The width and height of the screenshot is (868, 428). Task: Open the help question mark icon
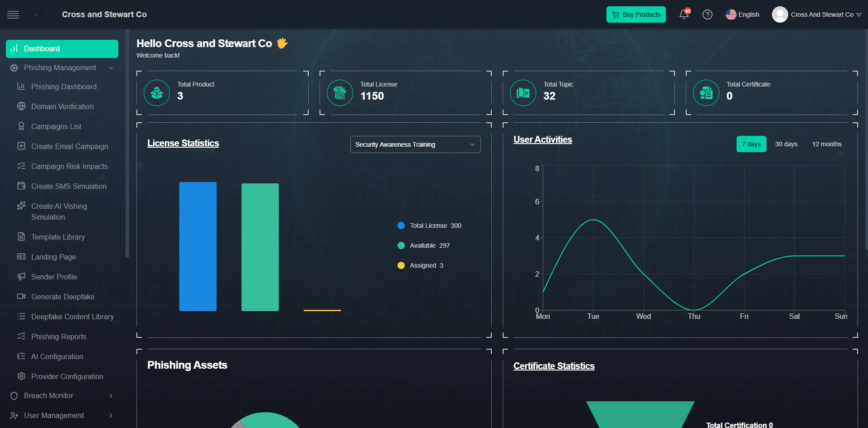708,14
